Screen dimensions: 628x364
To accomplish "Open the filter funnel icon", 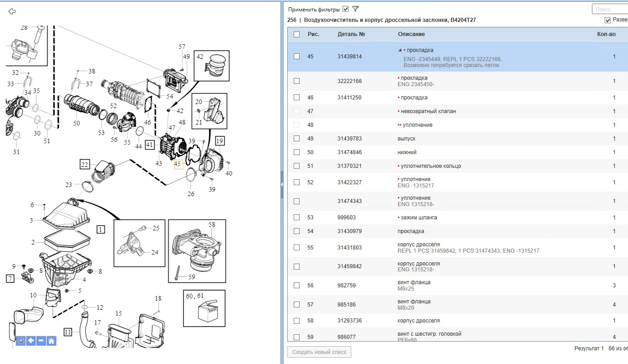I will 356,9.
